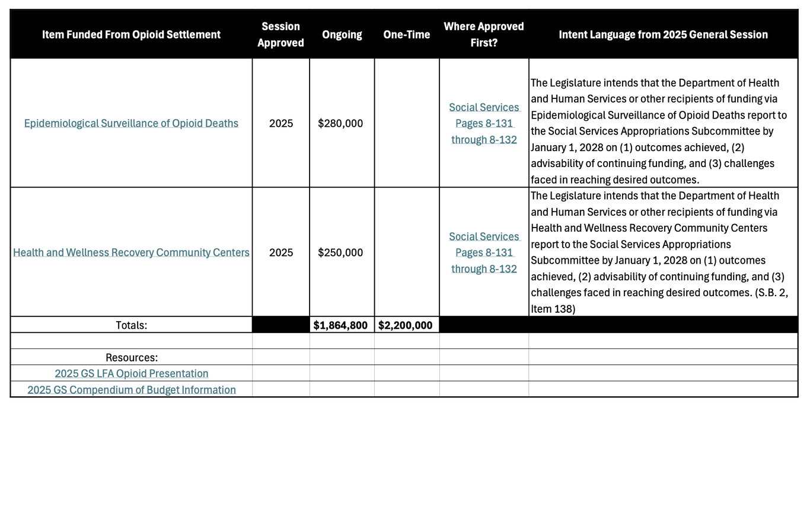
Task: Click the Session Approved column header
Action: pyautogui.click(x=281, y=34)
